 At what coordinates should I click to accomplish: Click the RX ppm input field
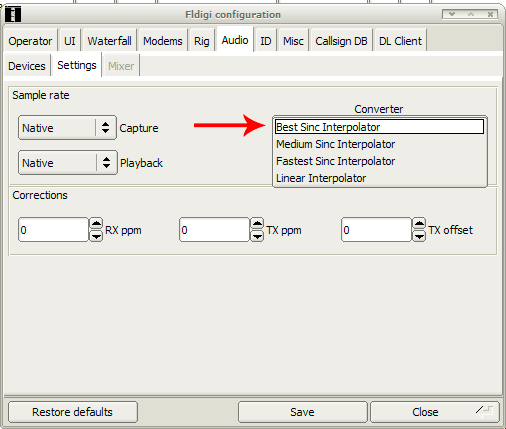[53, 230]
